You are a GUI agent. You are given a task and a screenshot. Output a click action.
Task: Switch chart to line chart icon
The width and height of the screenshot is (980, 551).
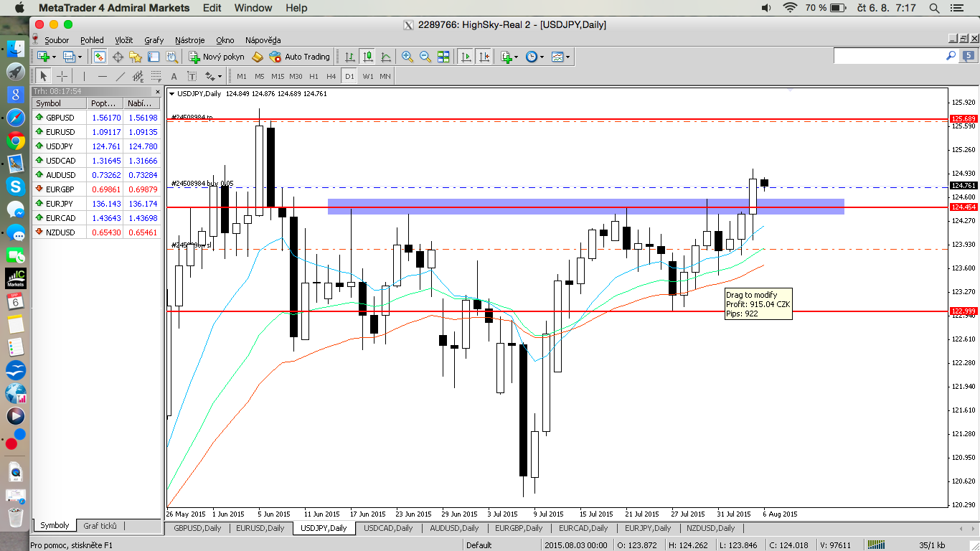click(x=385, y=57)
